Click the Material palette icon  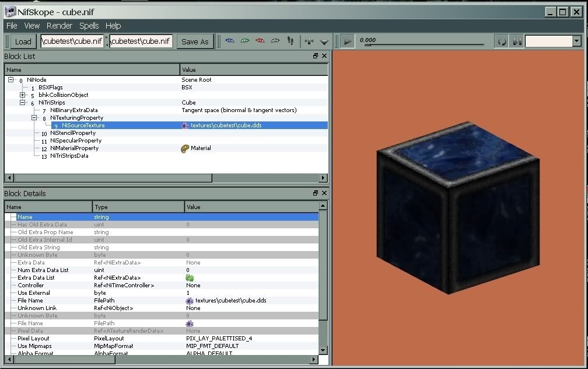point(185,148)
